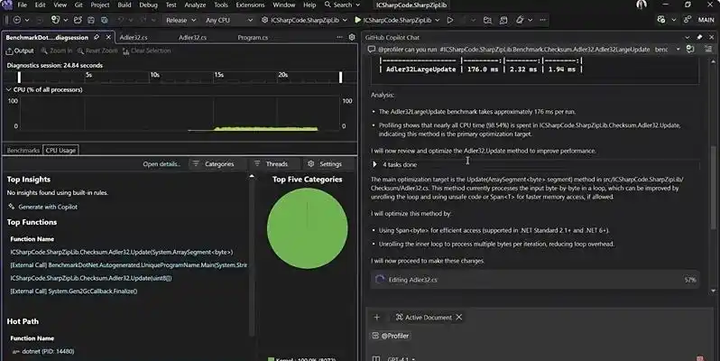
Task: Open the new item dropdown arrow
Action: click(66, 20)
